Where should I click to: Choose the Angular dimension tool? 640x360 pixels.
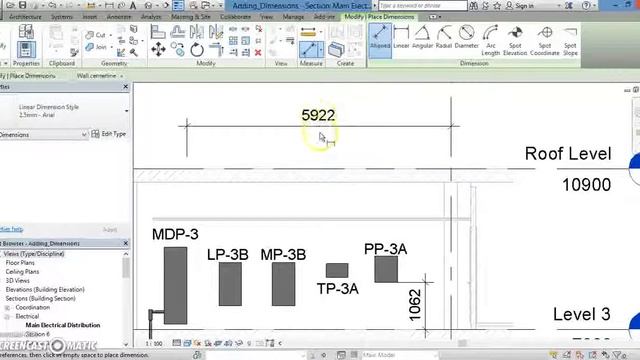[x=422, y=37]
